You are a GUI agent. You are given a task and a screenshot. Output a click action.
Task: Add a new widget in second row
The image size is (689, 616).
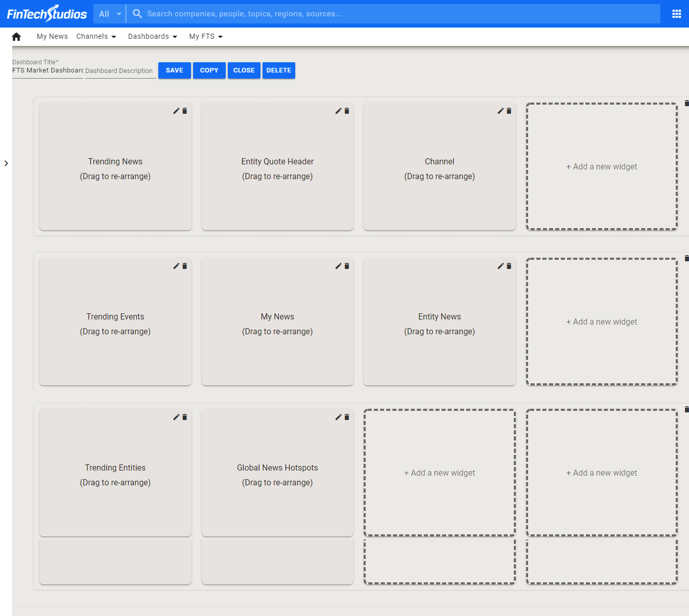click(x=602, y=322)
